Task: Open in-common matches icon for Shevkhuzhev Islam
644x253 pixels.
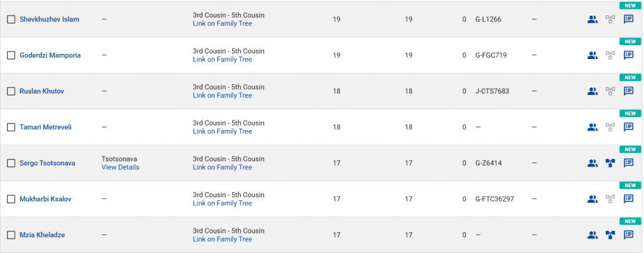Action: [x=592, y=19]
